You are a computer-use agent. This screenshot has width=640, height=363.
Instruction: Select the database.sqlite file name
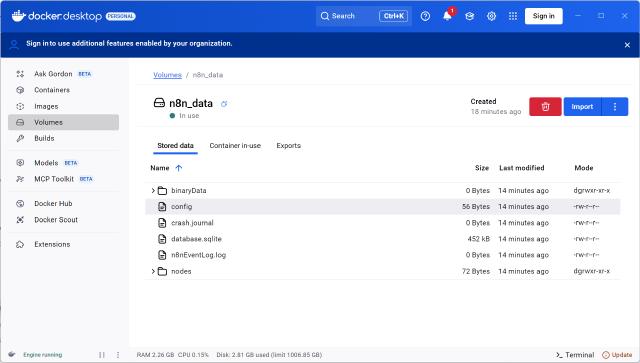(196, 239)
